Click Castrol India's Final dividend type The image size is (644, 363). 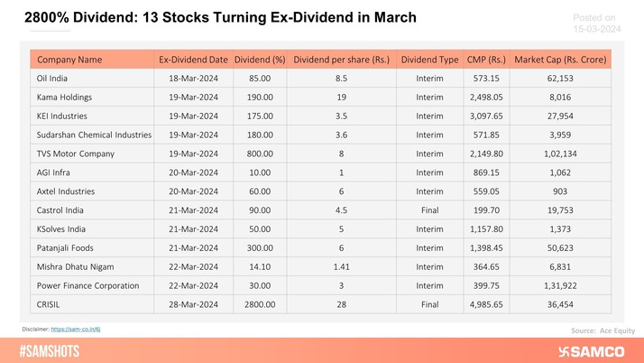pyautogui.click(x=429, y=210)
